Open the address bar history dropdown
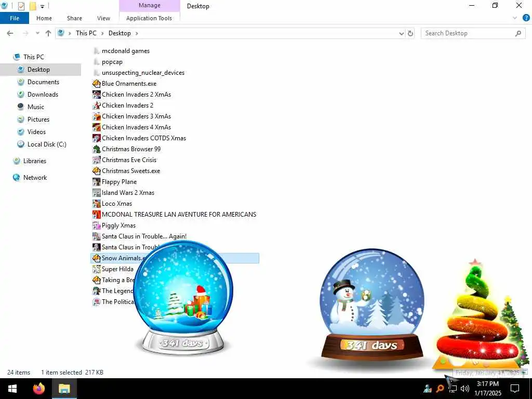The image size is (532, 399). pos(402,33)
